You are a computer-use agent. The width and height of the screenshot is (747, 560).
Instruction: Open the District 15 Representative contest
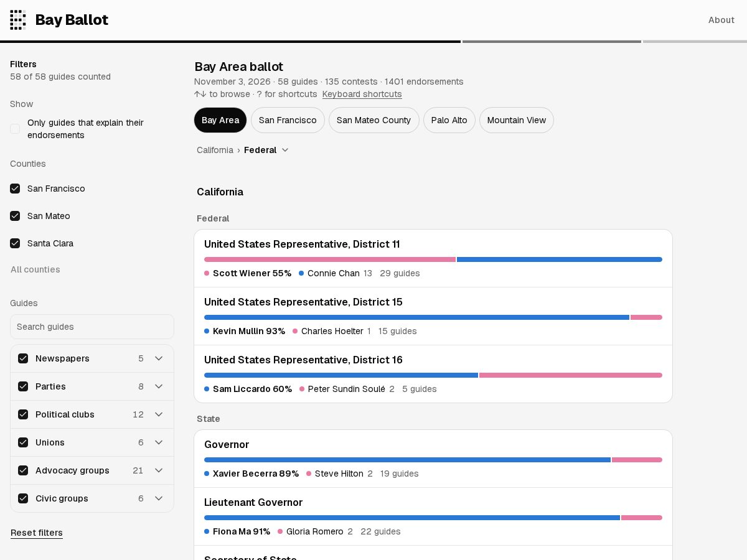pyautogui.click(x=433, y=316)
